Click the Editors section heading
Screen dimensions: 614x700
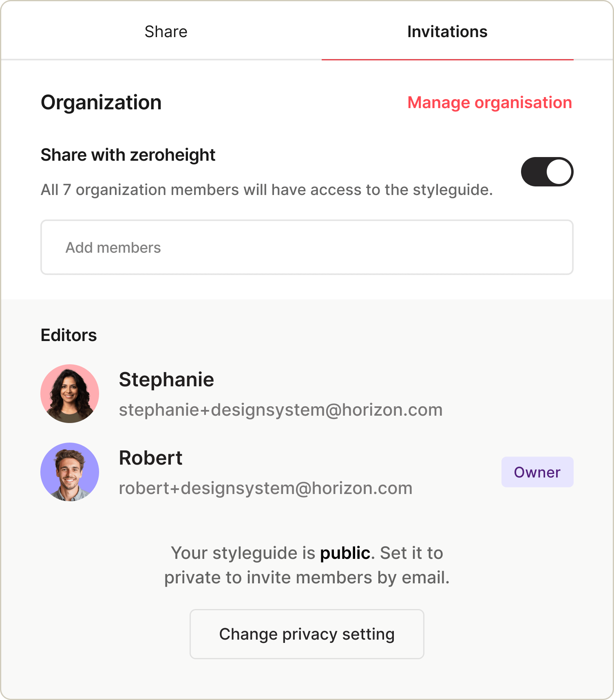pos(69,335)
